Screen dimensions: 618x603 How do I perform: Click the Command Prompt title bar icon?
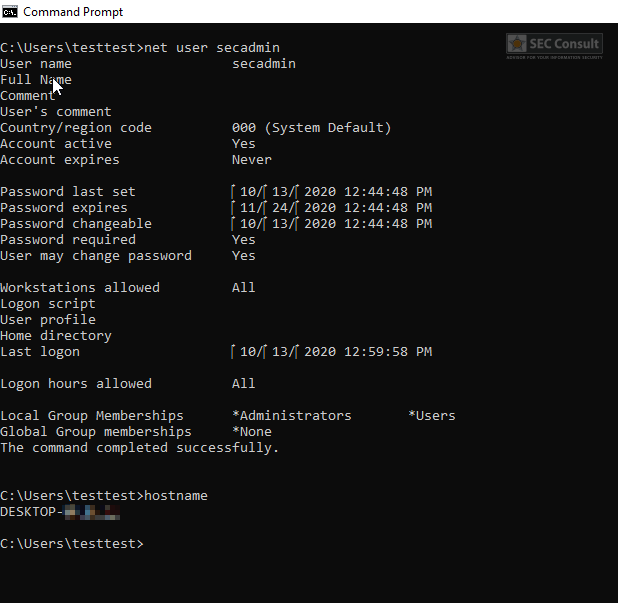(x=11, y=11)
